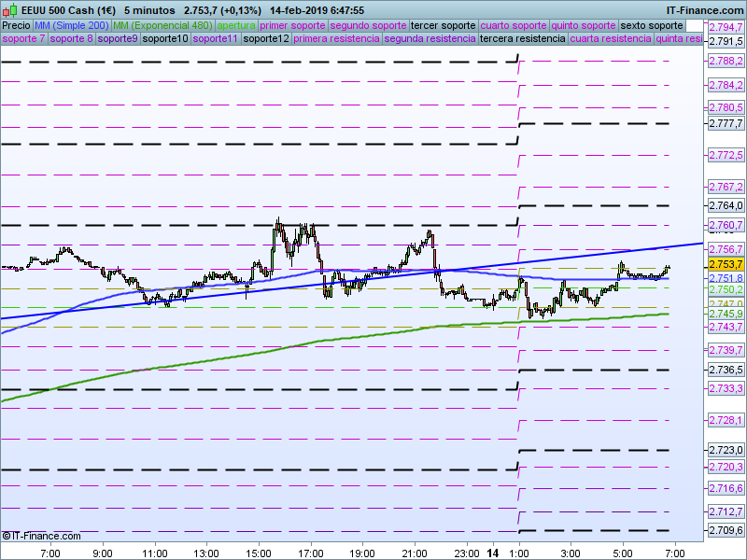Click the sexto soporte label
Screen dimensions: 747x560
[x=651, y=25]
